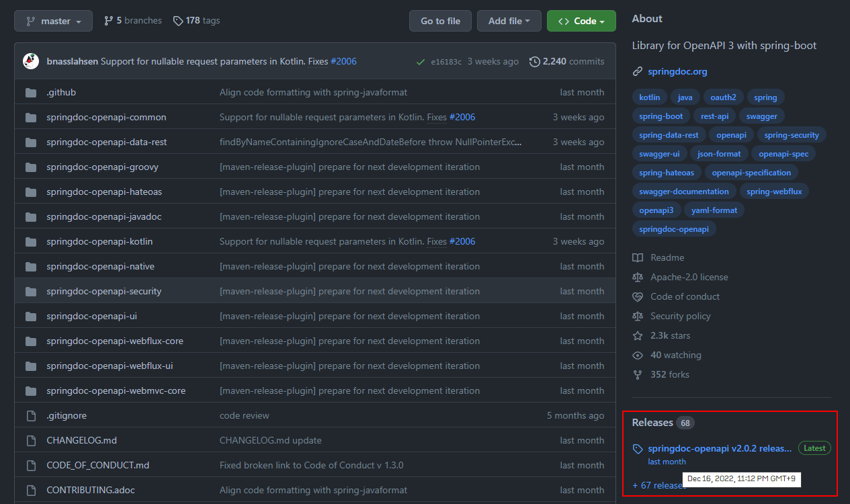Image resolution: width=850 pixels, height=504 pixels.
Task: Click folder icon for springdoc-openapi-javadoc
Action: [31, 217]
